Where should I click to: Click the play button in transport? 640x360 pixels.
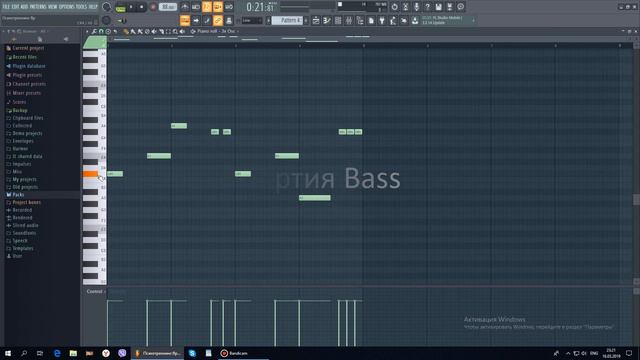[x=131, y=7]
